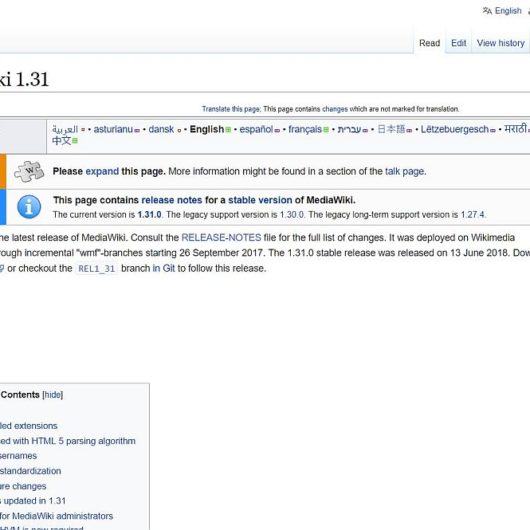530x530 pixels.
Task: Click status icon next to asturianu
Action: click(137, 130)
